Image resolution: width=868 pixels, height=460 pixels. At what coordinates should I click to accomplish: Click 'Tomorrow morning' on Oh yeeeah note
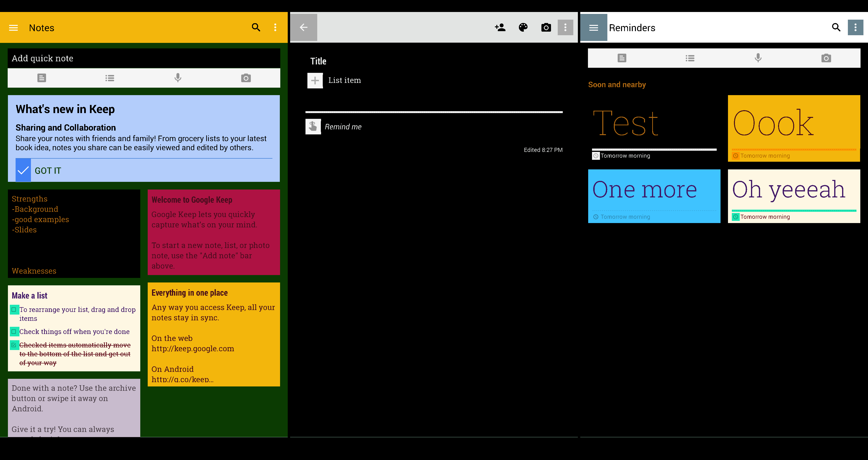[765, 217]
